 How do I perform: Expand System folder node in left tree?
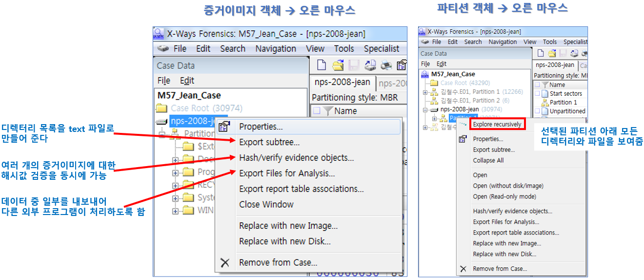175,198
